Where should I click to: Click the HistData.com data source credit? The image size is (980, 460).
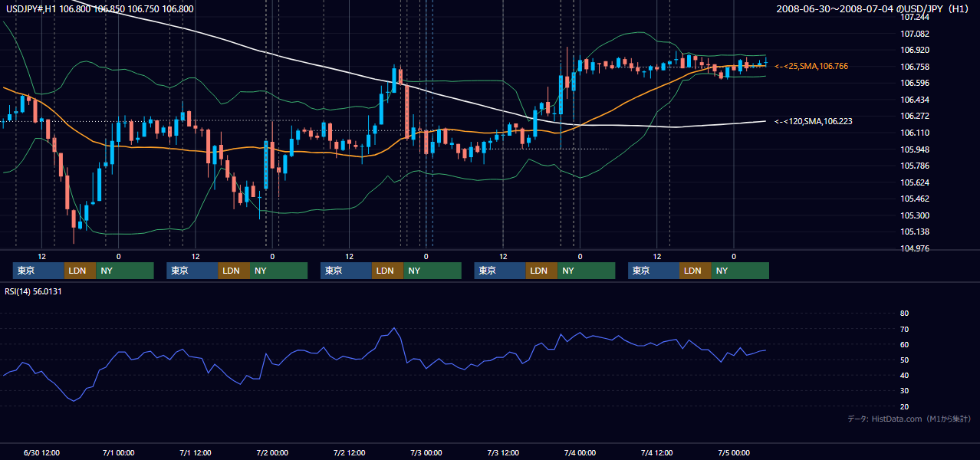click(x=909, y=419)
